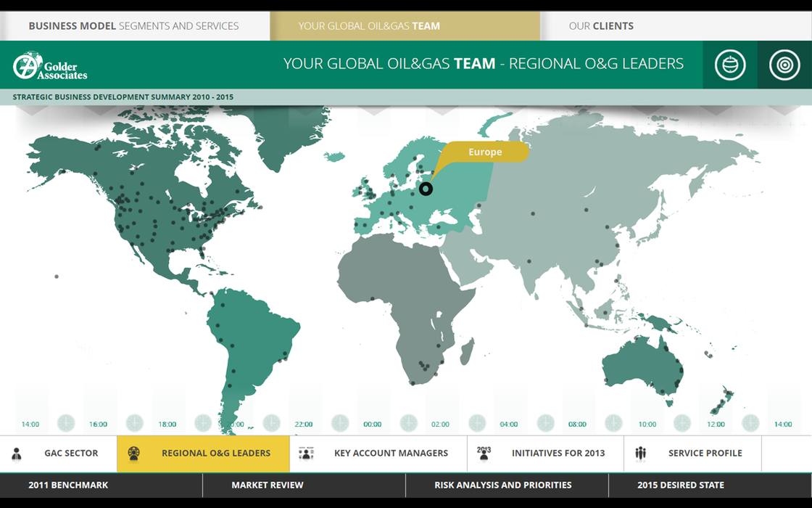Select the 00:00 time on timeline
The image size is (812, 508).
pos(373,425)
